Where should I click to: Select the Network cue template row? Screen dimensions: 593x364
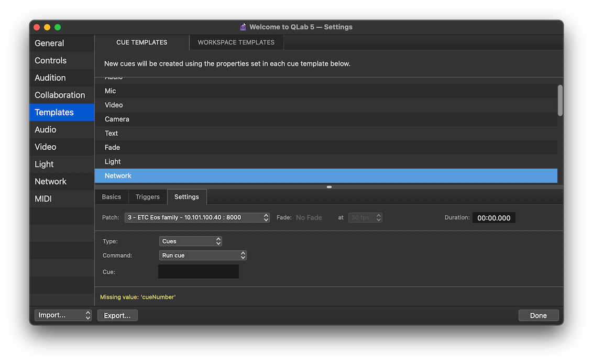pyautogui.click(x=326, y=176)
